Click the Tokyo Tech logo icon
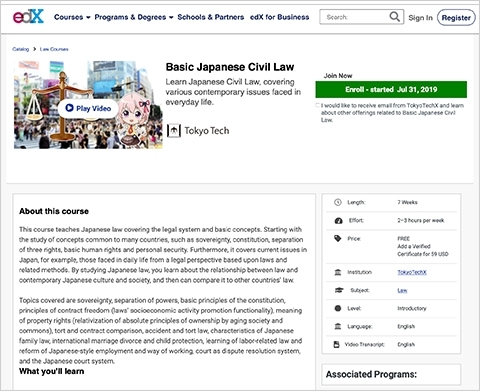Viewport: 480px width, 391px height. (x=174, y=131)
